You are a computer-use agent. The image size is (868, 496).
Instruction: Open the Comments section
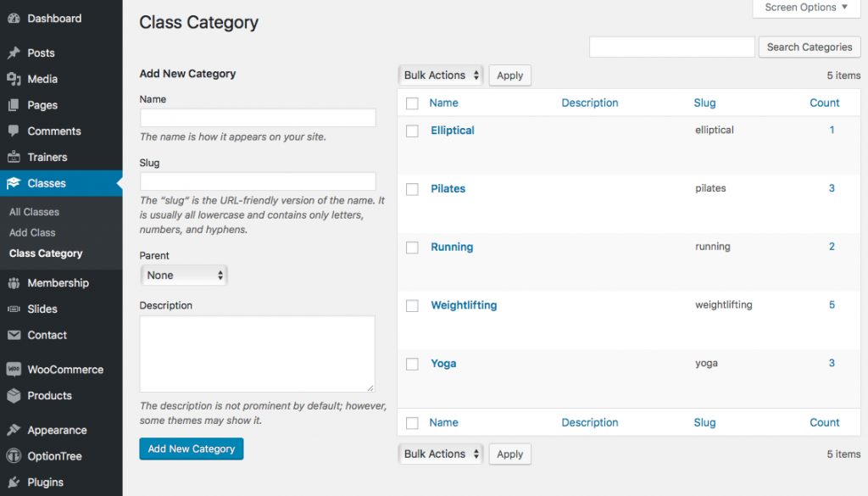click(x=54, y=131)
